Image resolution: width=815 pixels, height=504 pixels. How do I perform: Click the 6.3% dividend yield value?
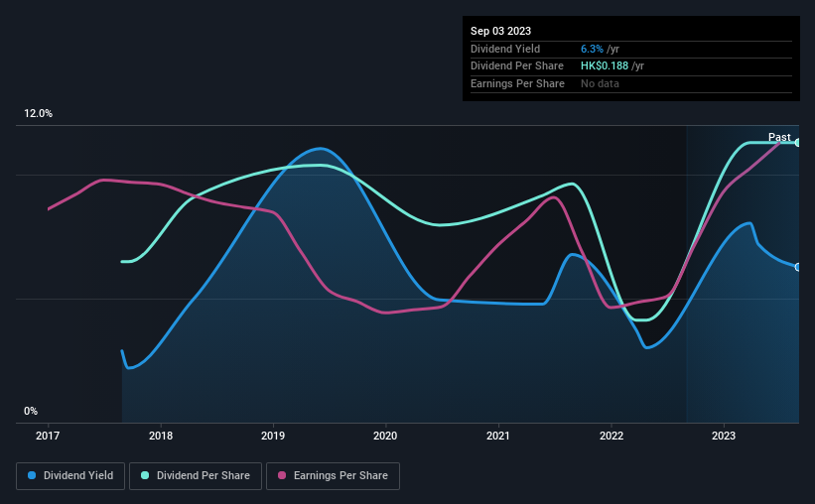point(592,49)
